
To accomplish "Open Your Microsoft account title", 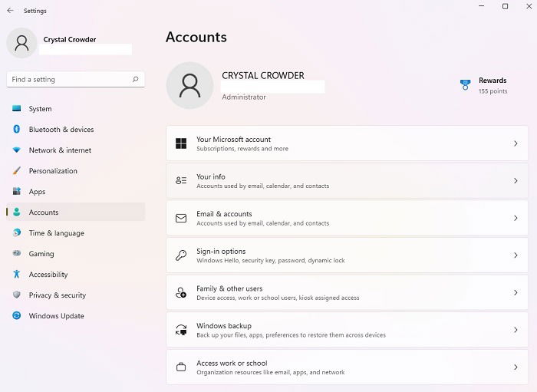I will (x=233, y=140).
